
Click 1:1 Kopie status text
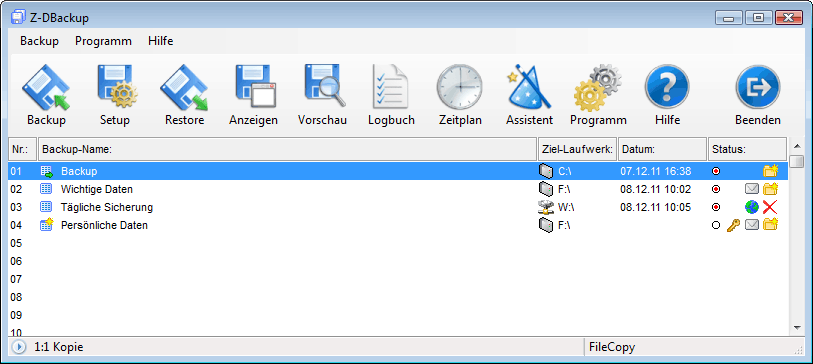[59, 347]
